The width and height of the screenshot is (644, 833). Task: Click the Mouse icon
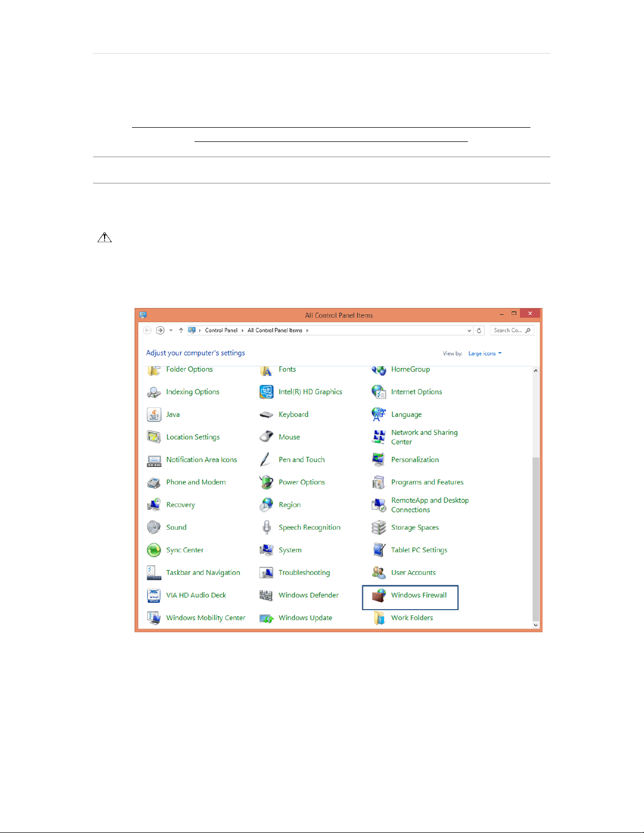click(267, 437)
